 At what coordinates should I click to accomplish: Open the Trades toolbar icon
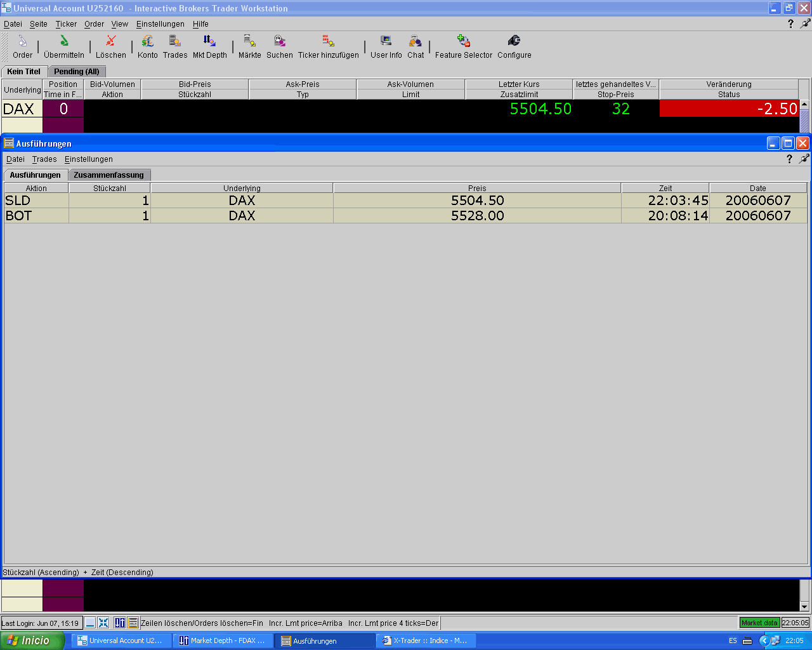pos(175,47)
